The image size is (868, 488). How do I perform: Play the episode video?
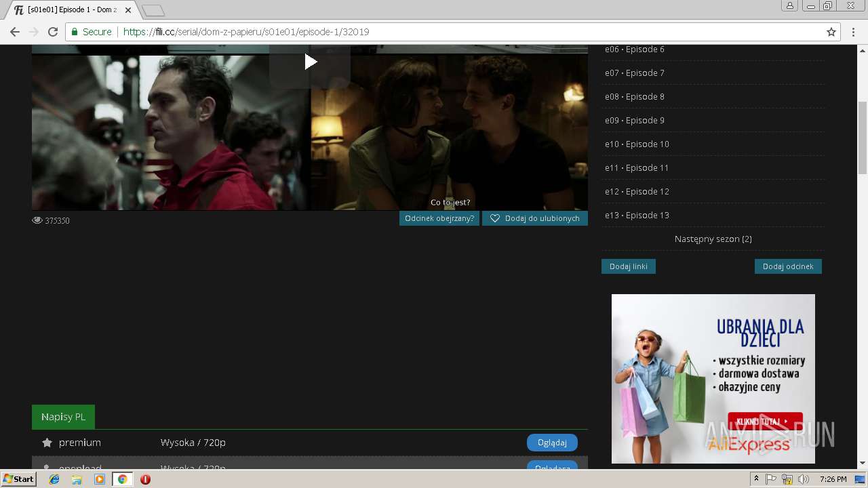(x=310, y=62)
